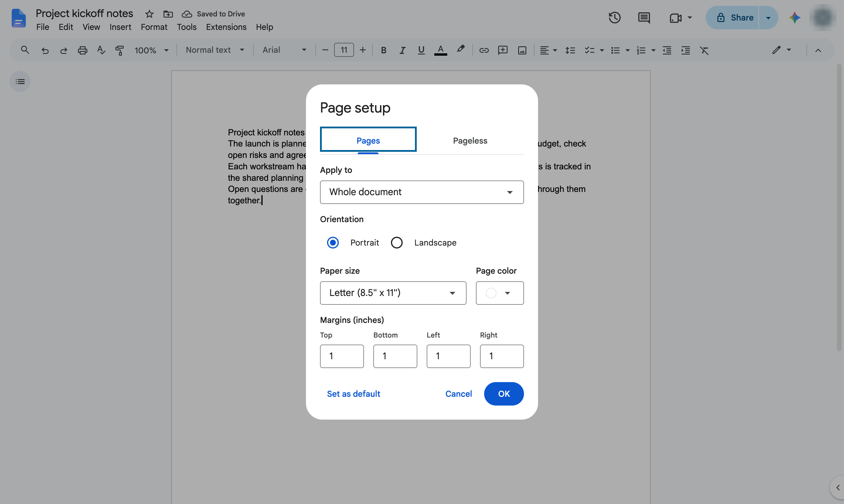Click the Gemini sparkle icon
The width and height of the screenshot is (844, 504).
click(795, 18)
